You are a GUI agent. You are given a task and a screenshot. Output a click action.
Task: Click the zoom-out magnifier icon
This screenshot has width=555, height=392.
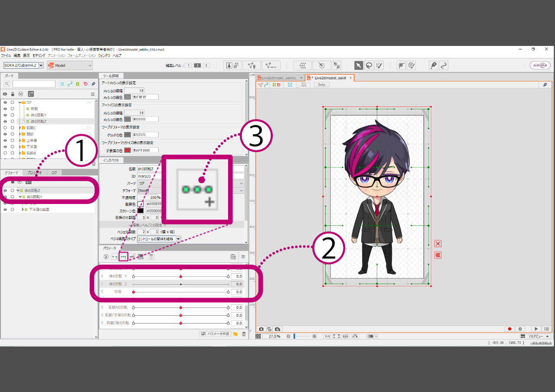pos(288,336)
